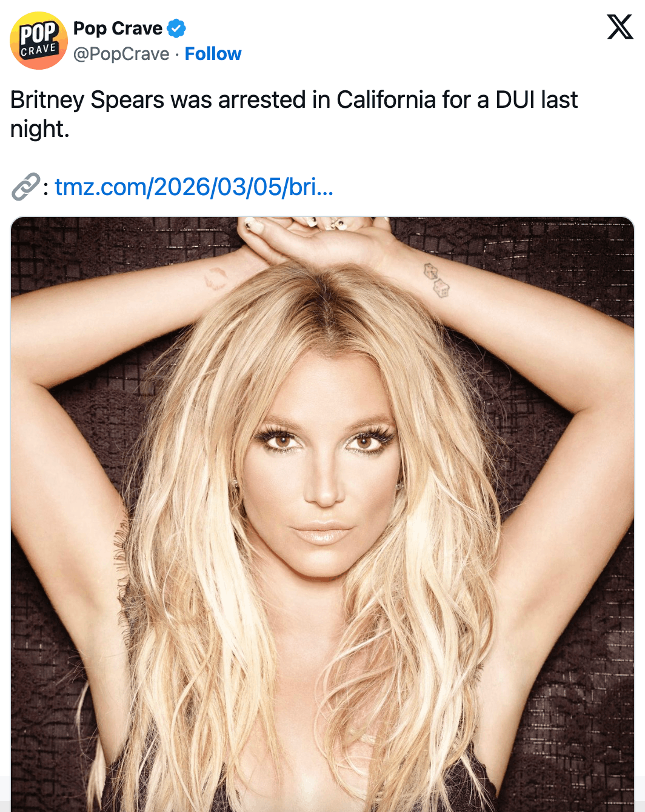Click the Pop Crave profile avatar

point(39,41)
